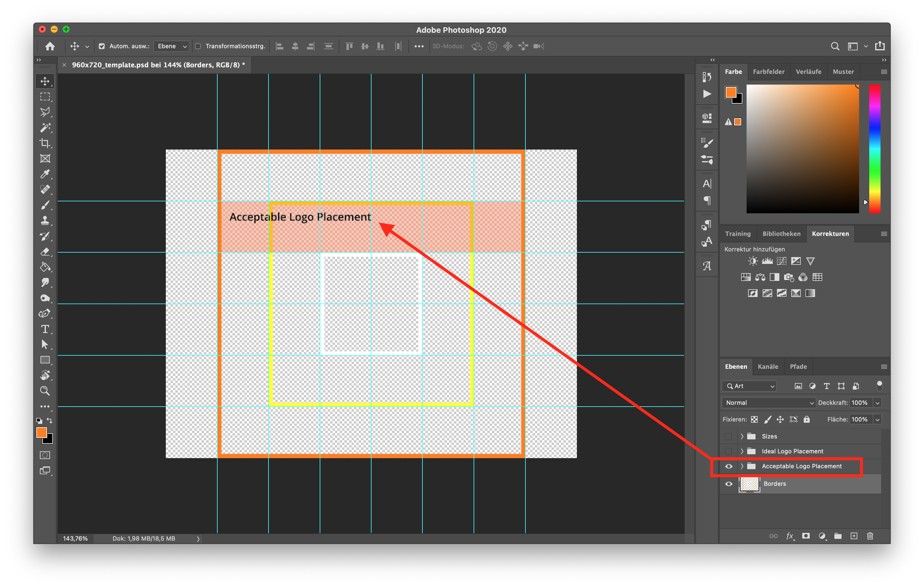Open the Art layer filter dropdown
The image size is (924, 588).
(x=749, y=386)
